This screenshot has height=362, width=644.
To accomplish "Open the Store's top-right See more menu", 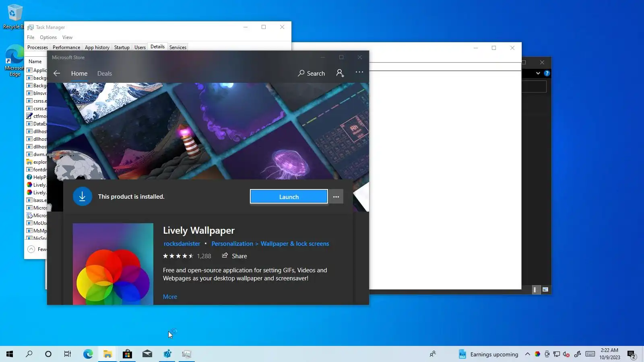I will pyautogui.click(x=359, y=72).
